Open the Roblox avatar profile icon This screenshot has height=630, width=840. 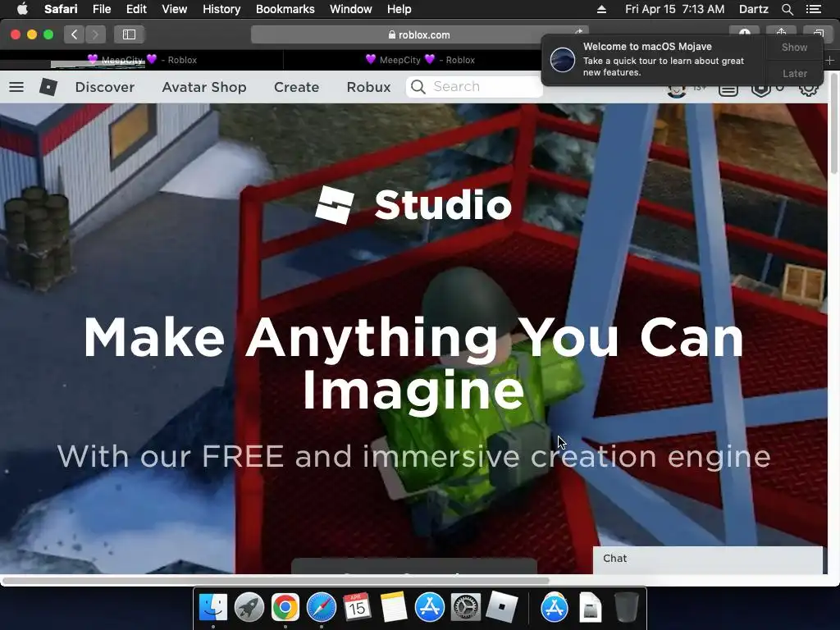point(677,90)
